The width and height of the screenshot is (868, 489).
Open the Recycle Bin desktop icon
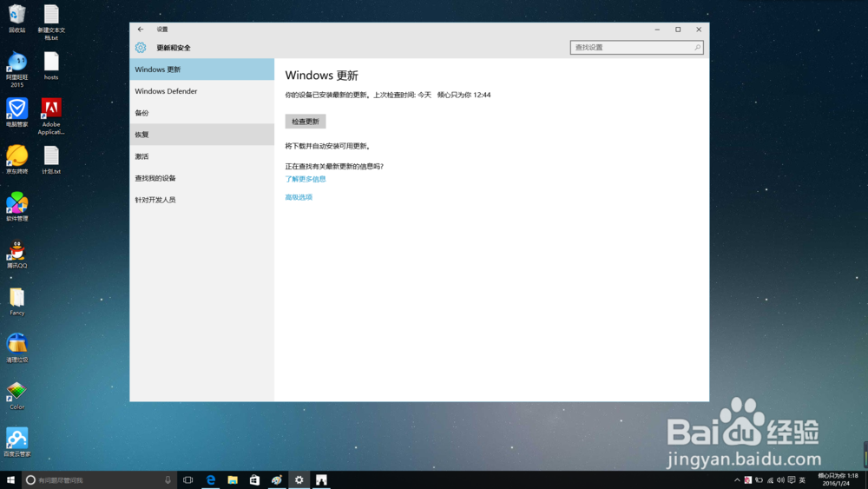point(17,19)
